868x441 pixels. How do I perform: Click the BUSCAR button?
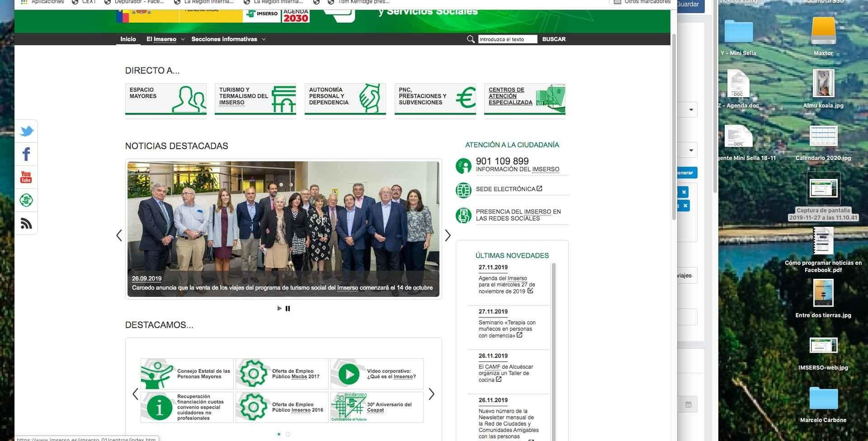[554, 39]
